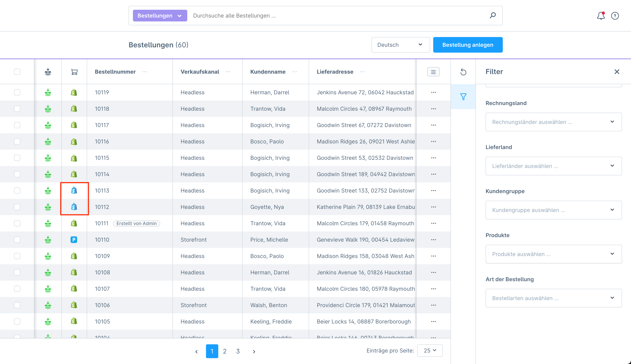The width and height of the screenshot is (631, 364).
Task: Open the entries per page dropdown
Action: pos(430,351)
